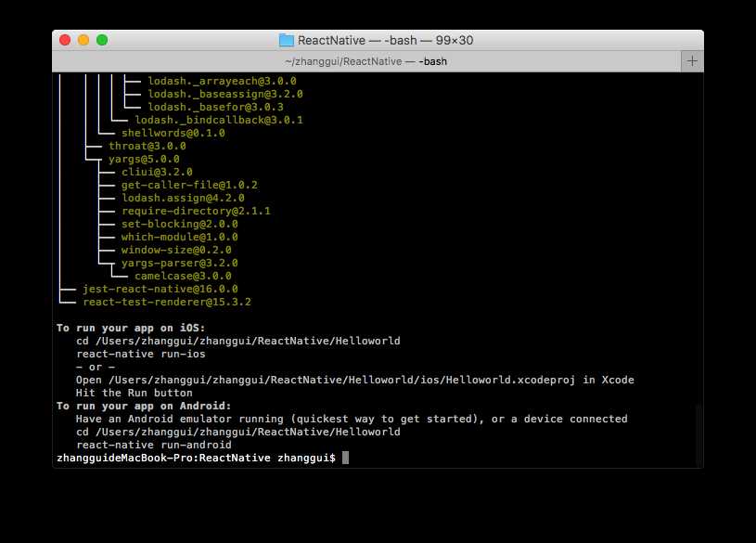This screenshot has width=756, height=543.
Task: Click lodash._bindcallback@3.0.1 line
Action: tap(219, 120)
